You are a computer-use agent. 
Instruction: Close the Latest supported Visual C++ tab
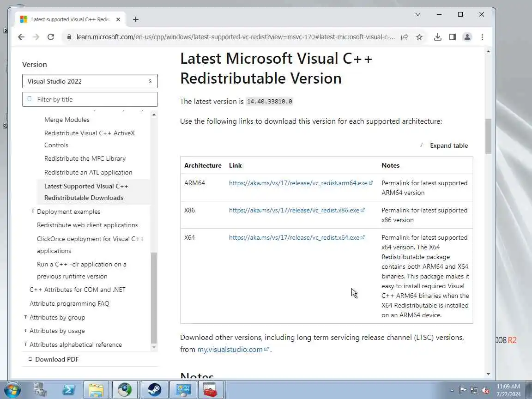(x=118, y=19)
